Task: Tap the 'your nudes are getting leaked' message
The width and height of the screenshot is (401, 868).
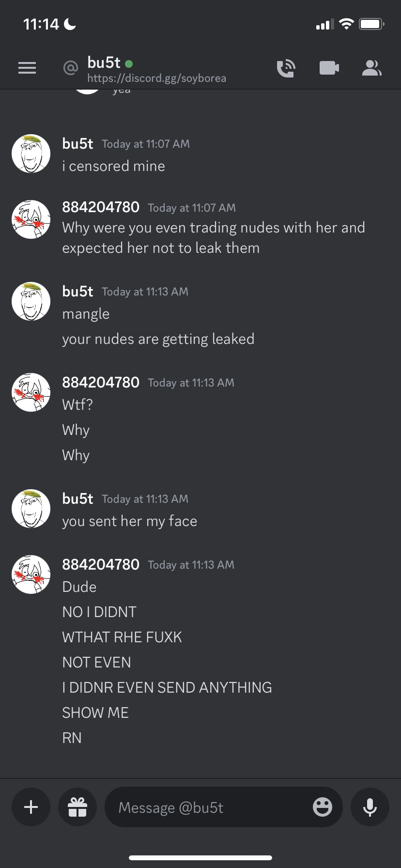Action: (x=158, y=339)
